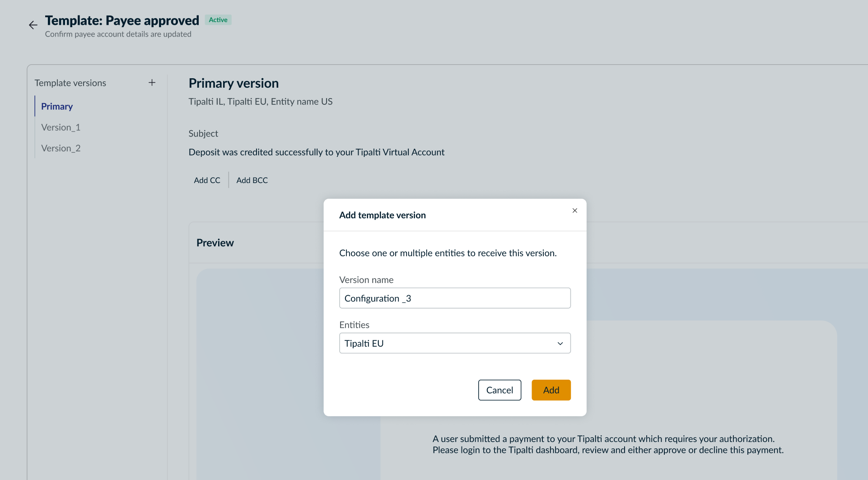This screenshot has height=480, width=868.
Task: Click the 'Template versions' sidebar heading
Action: (70, 83)
